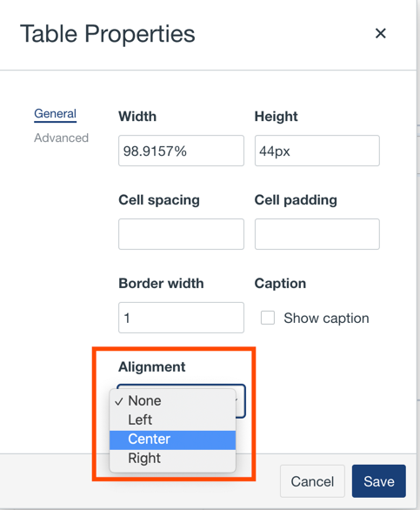The width and height of the screenshot is (420, 510).
Task: Click the Show caption label text
Action: point(326,319)
